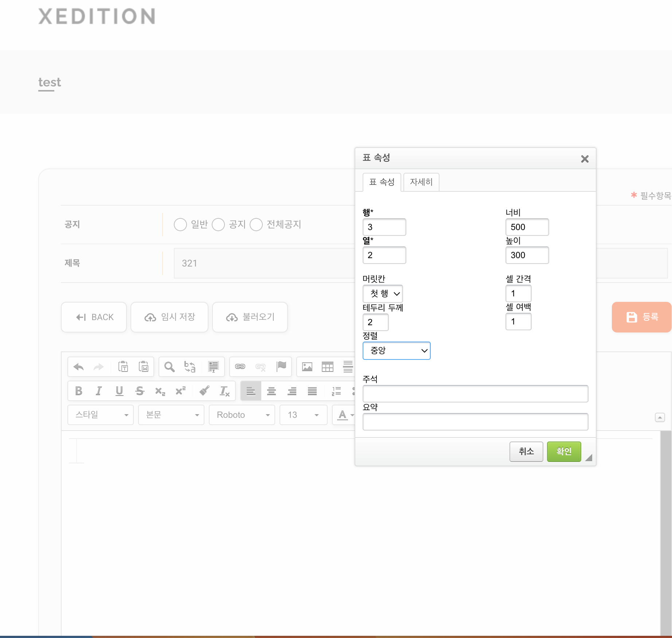Click the 테두리 두께 input field
This screenshot has height=638, width=672.
pos(376,322)
